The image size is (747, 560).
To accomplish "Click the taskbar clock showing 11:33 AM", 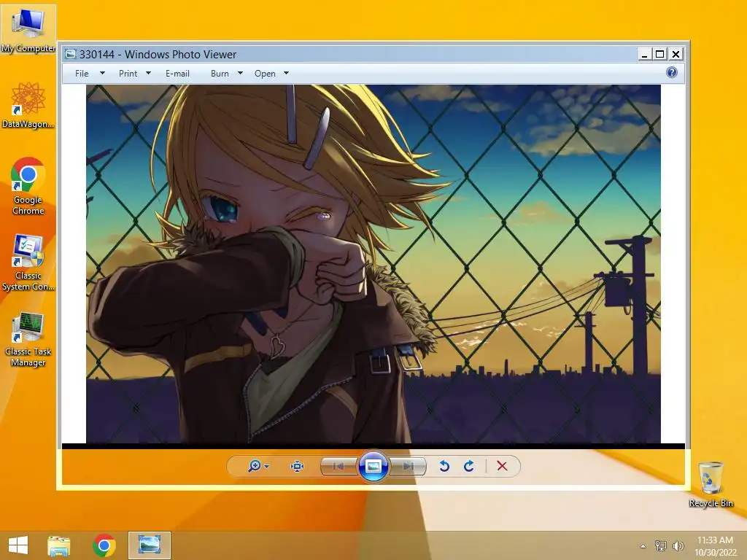I will click(715, 545).
